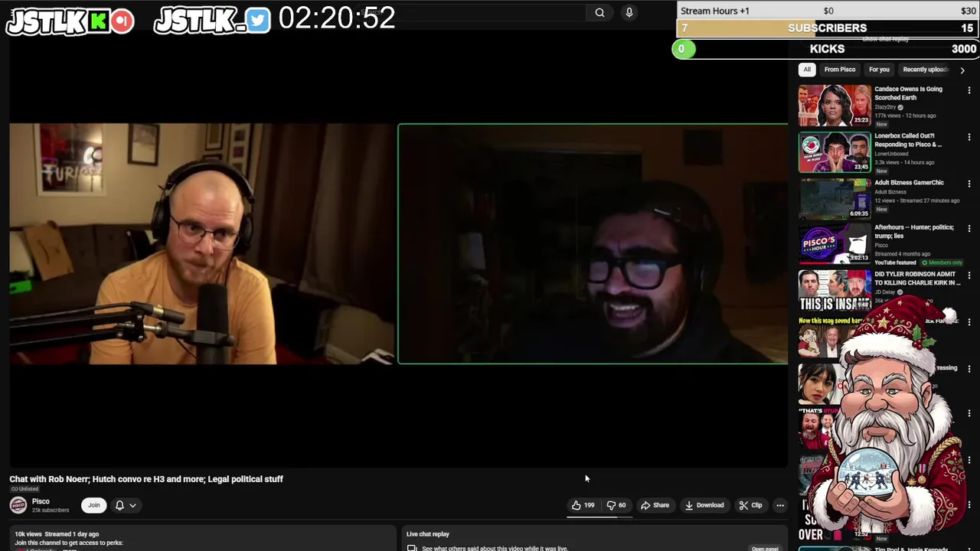Click the Download button
The height and width of the screenshot is (551, 980).
tap(704, 505)
